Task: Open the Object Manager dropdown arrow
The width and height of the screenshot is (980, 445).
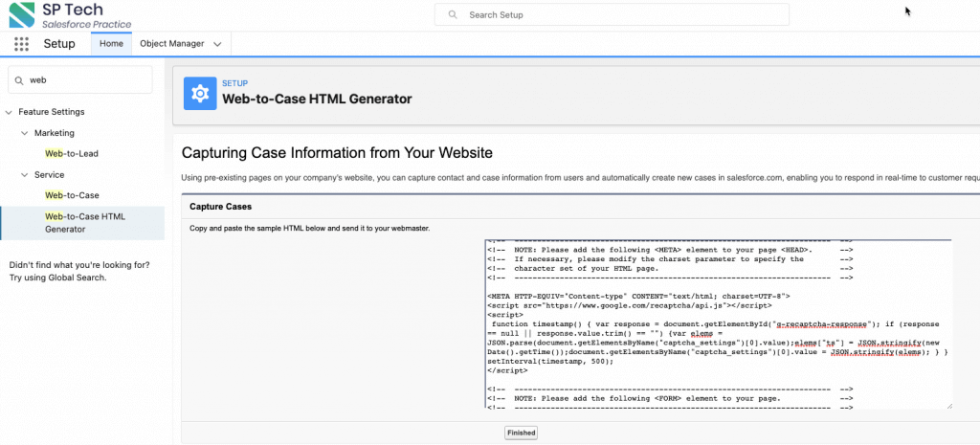Action: [x=218, y=44]
